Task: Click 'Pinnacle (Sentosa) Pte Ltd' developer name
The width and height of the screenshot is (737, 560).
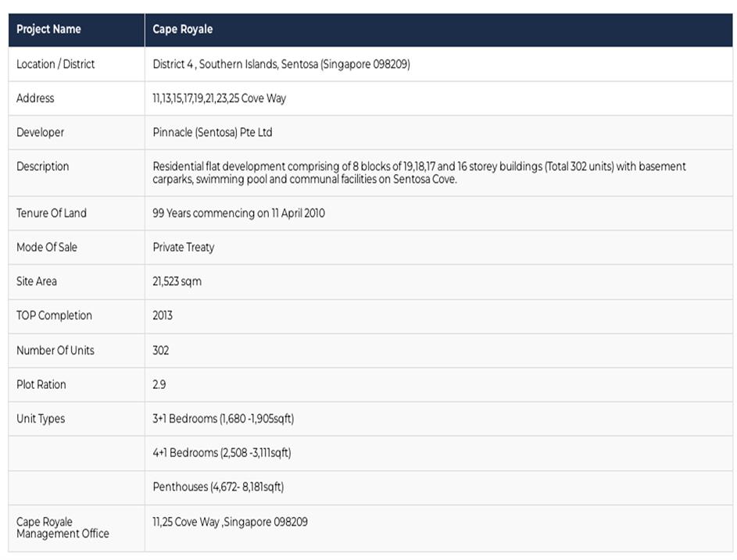Action: click(213, 133)
